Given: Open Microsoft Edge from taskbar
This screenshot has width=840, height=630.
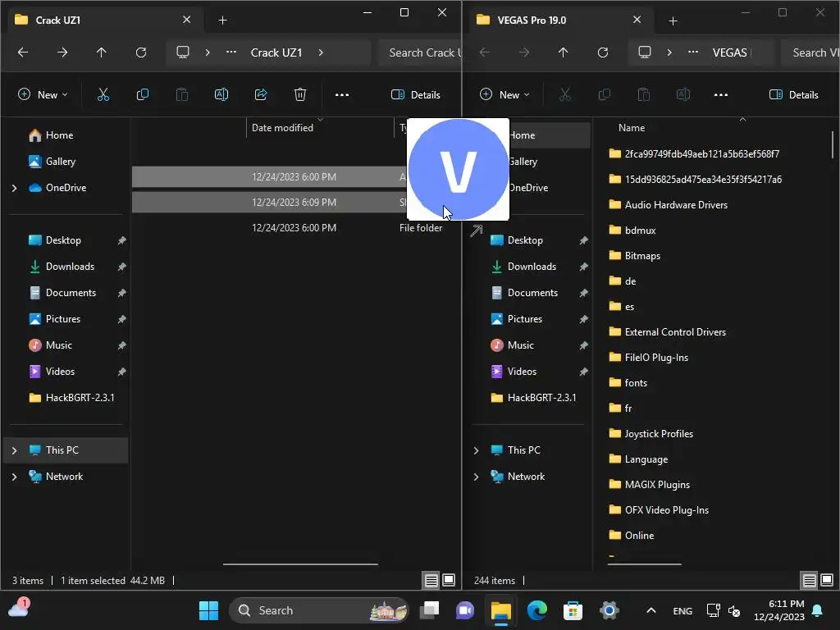Looking at the screenshot, I should pos(536,610).
